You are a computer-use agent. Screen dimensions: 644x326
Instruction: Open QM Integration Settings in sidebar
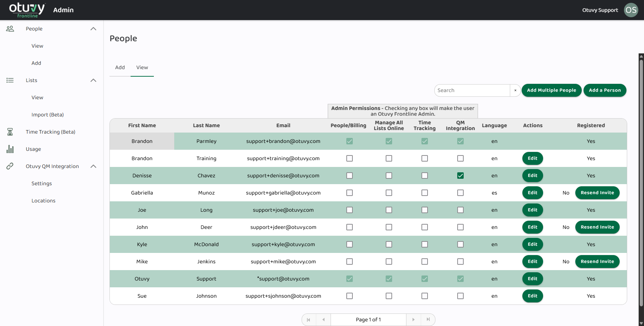[x=42, y=183]
